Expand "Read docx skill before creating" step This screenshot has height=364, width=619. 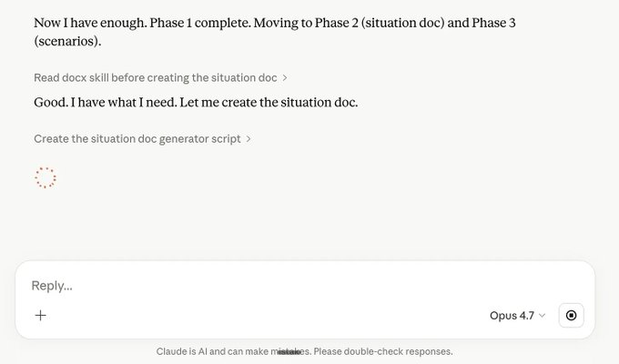coord(160,77)
